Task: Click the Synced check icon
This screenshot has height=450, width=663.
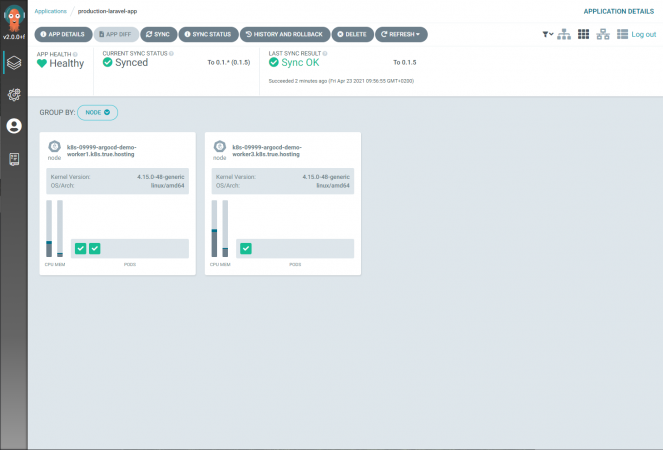Action: [x=108, y=63]
